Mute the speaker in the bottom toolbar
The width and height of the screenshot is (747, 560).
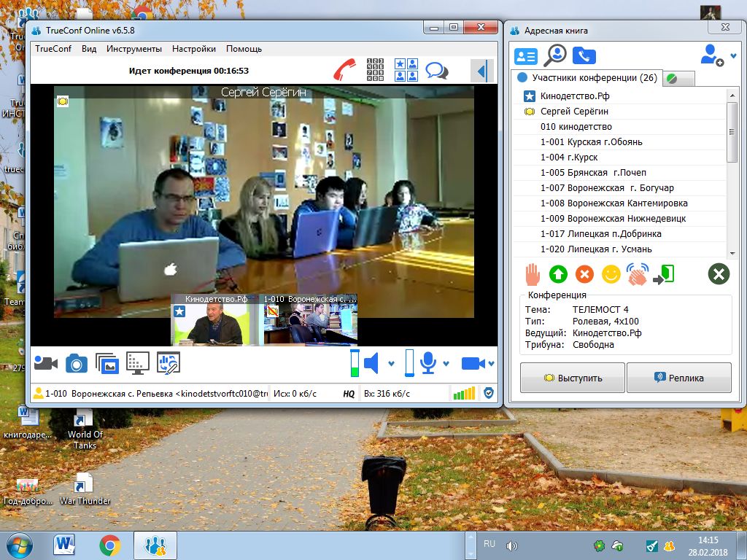coord(371,363)
